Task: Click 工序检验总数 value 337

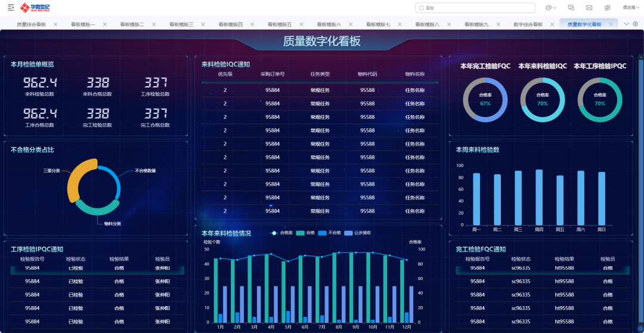Action: (x=155, y=82)
